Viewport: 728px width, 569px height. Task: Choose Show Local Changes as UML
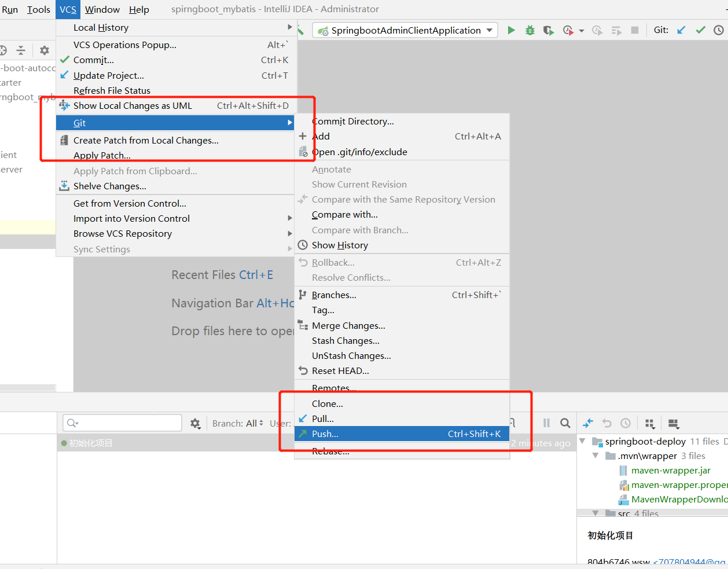click(x=176, y=105)
